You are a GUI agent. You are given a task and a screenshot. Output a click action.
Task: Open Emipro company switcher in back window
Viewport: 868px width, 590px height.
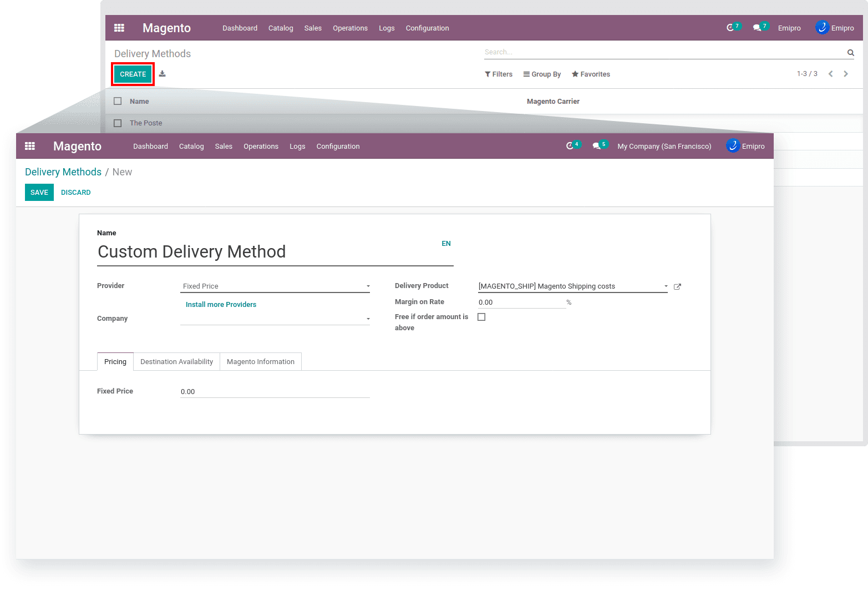click(x=789, y=28)
